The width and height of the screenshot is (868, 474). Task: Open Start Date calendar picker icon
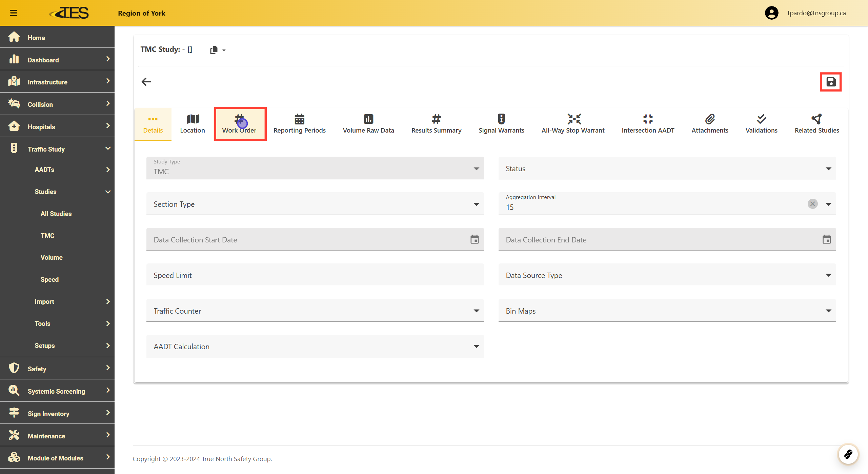[x=474, y=239]
